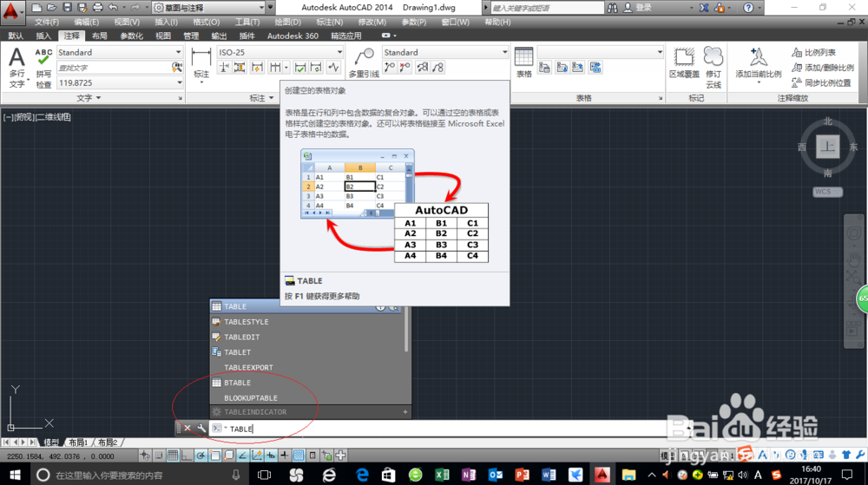868x485 pixels.
Task: Click the align leaders icon
Action: (x=422, y=68)
